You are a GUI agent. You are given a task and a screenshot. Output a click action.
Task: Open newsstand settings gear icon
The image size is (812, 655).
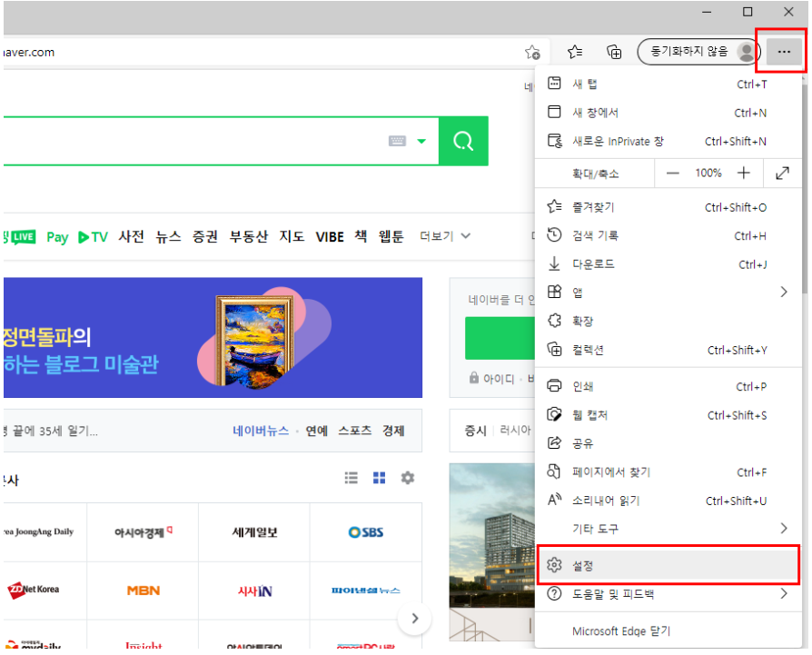click(408, 478)
